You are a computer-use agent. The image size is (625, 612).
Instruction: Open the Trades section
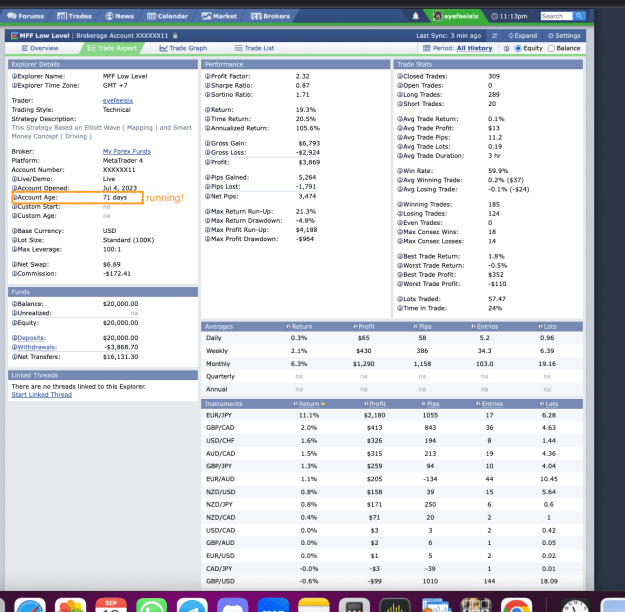coord(75,16)
